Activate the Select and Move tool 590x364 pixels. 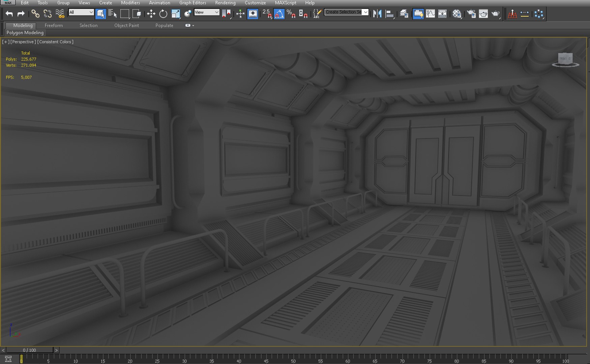(151, 14)
